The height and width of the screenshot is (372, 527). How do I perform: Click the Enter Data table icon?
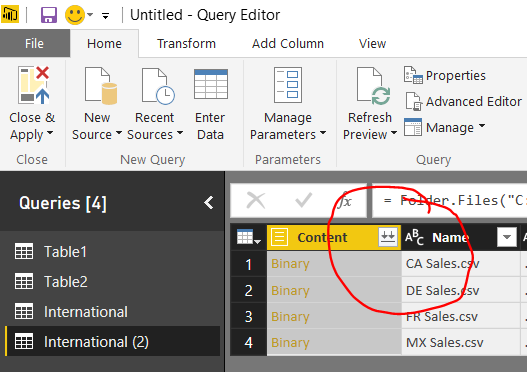pyautogui.click(x=211, y=84)
